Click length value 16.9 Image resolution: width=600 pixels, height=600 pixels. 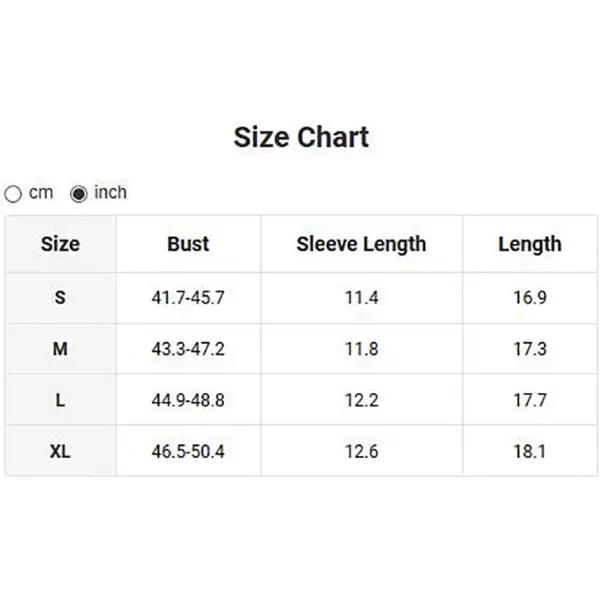coord(529,298)
